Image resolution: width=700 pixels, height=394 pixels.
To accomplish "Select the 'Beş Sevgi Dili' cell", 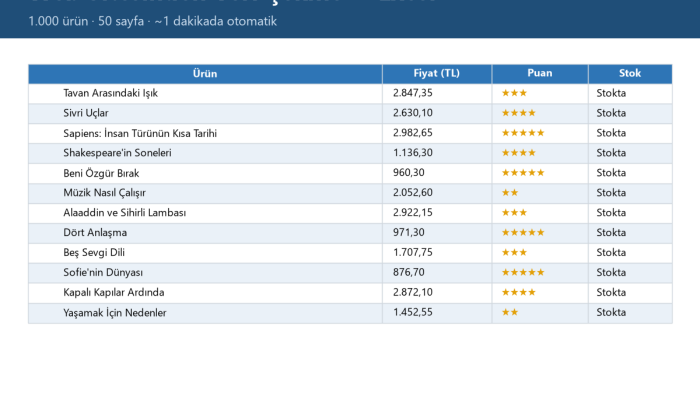I will (x=205, y=253).
